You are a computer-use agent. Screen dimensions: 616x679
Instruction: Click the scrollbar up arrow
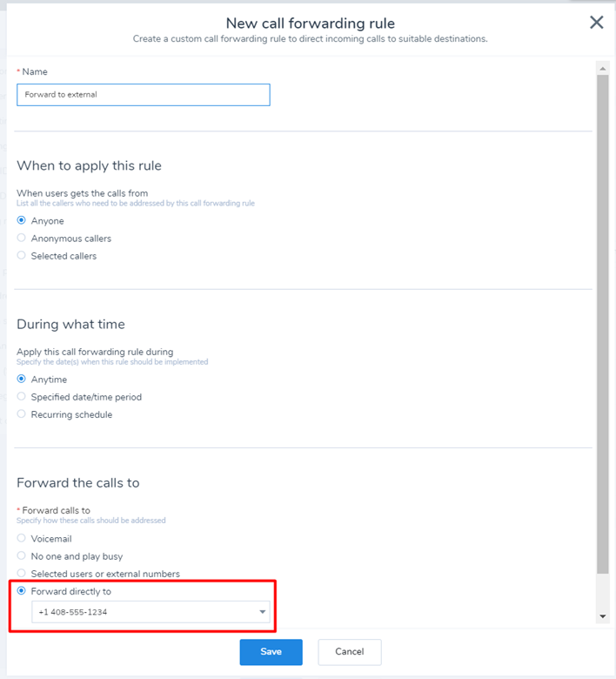(x=603, y=69)
